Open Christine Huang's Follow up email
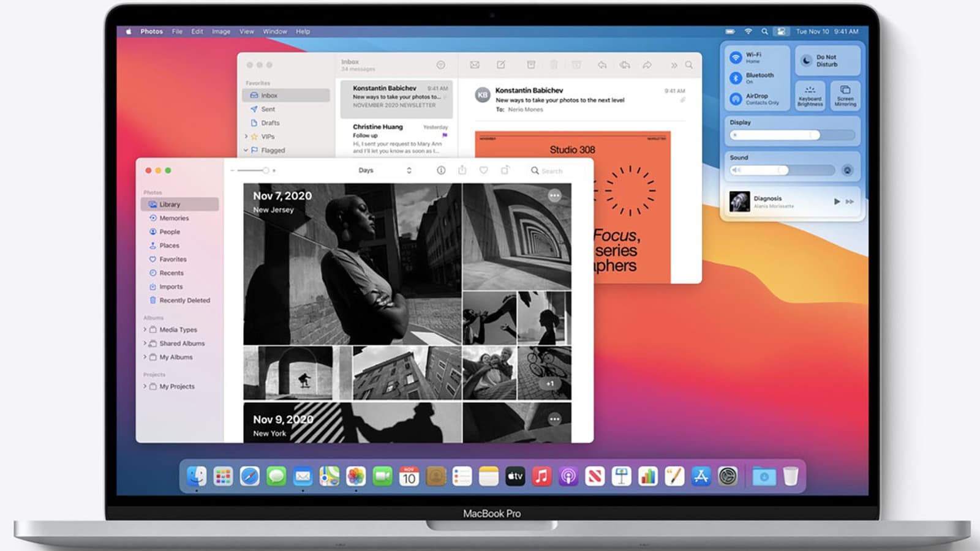This screenshot has height=551, width=980. click(397, 138)
